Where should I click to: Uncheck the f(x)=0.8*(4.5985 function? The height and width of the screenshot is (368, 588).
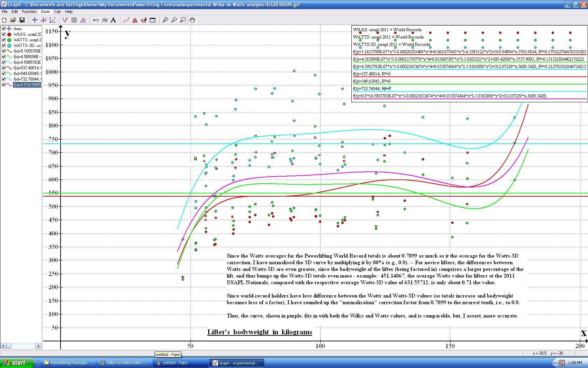pyautogui.click(x=3, y=85)
